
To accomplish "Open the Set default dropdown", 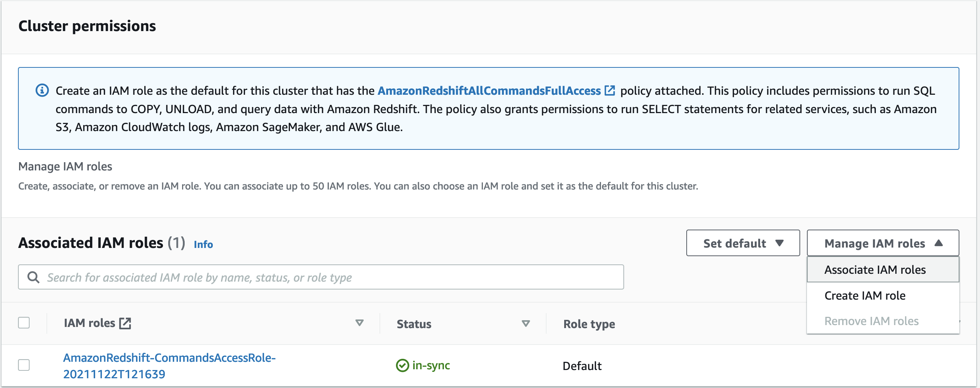I will 742,243.
